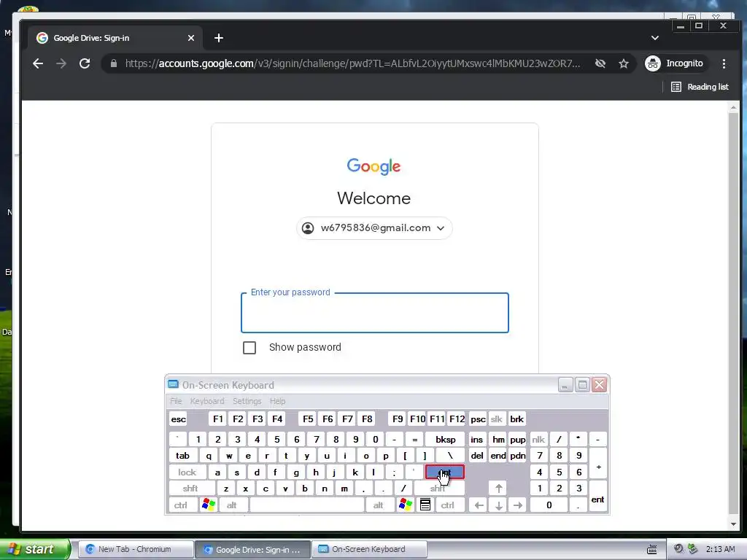Maximize the Chromium window
Viewport: 747px width, 560px height.
coord(699,26)
